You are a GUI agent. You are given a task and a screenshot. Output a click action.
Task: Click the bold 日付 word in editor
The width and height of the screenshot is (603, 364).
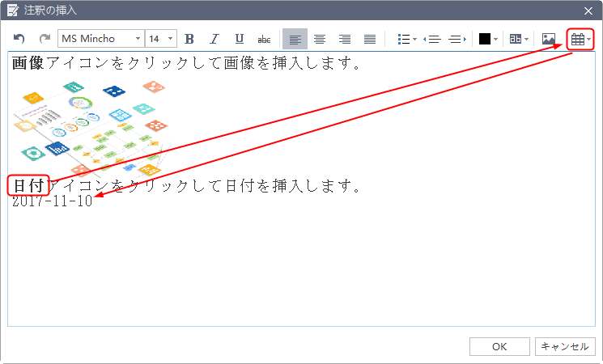28,186
